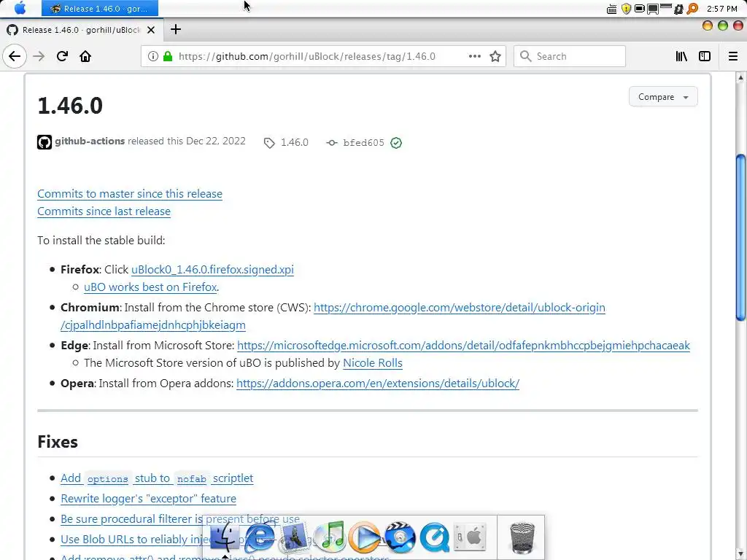Activate Release 1.46.0 taskbar window button
The image size is (747, 560).
click(99, 8)
